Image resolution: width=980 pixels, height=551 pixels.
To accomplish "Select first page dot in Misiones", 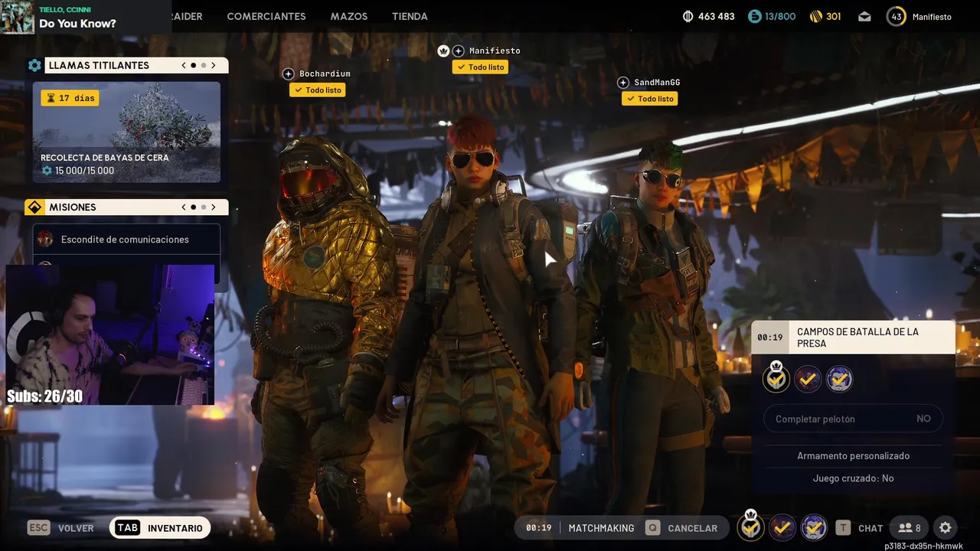I will pyautogui.click(x=194, y=207).
